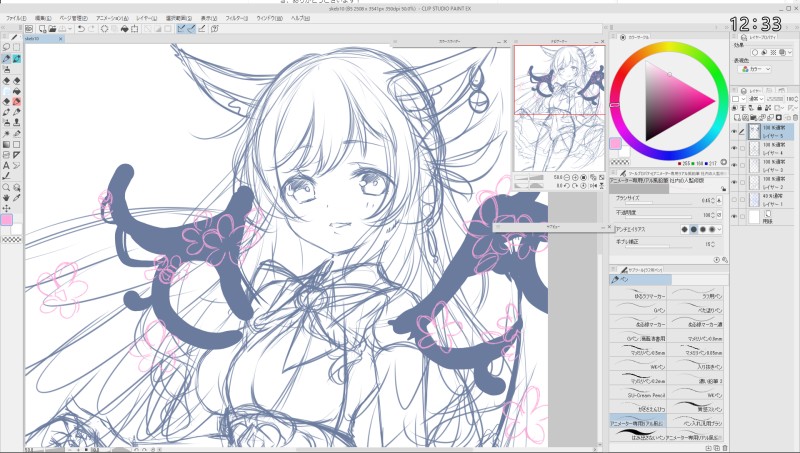Tick the checkbox beside layer 4's thumbnail
This screenshot has width=800, height=453.
(x=742, y=148)
